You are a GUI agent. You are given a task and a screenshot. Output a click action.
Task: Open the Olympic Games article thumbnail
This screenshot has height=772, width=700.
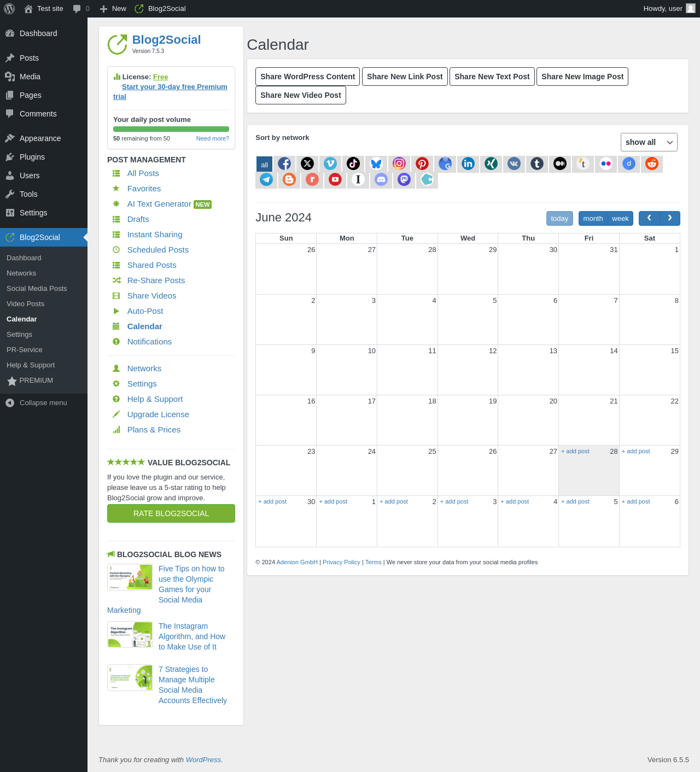(130, 577)
